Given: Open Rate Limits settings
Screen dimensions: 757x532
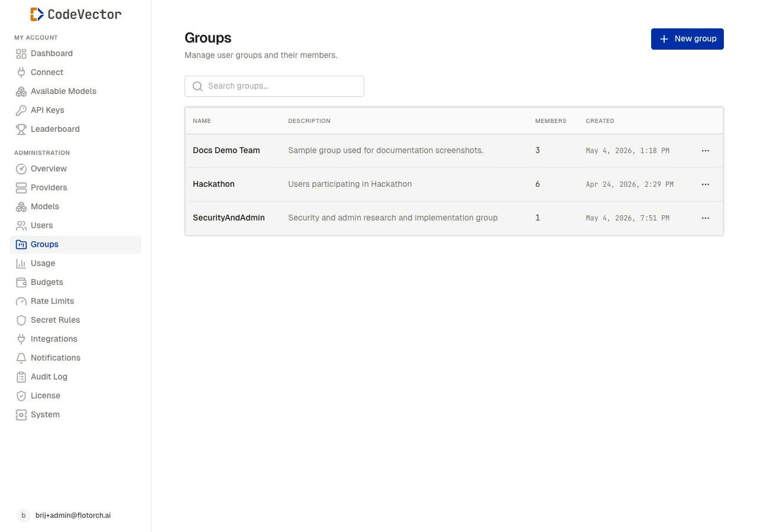Looking at the screenshot, I should [x=75, y=301].
